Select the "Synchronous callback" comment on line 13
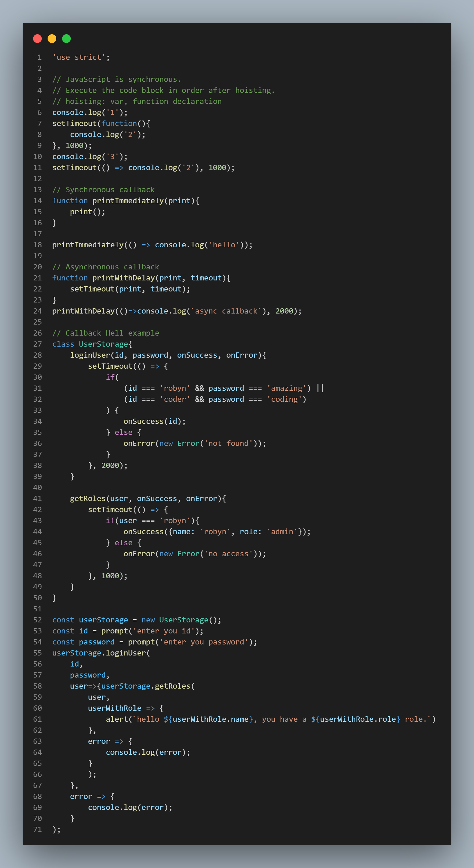The height and width of the screenshot is (868, 474). [103, 190]
